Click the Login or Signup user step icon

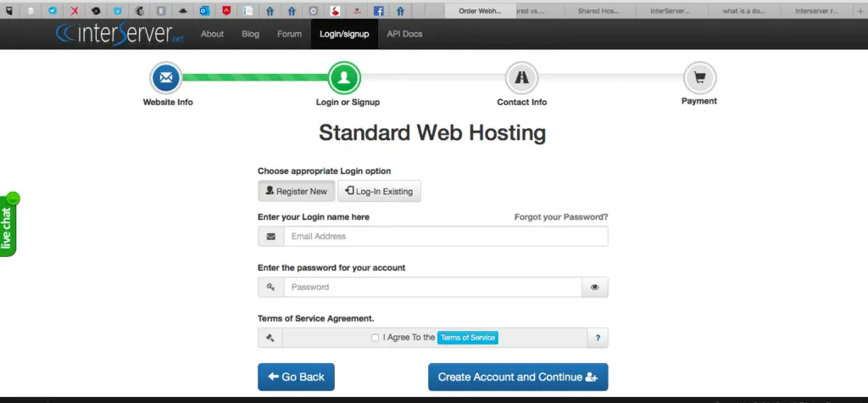coord(344,77)
